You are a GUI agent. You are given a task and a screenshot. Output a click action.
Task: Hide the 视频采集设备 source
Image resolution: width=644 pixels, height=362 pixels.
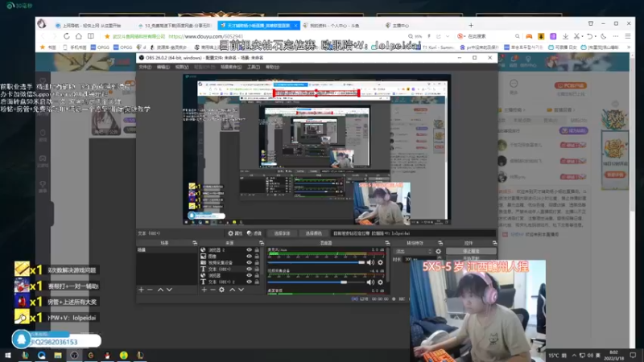249,263
